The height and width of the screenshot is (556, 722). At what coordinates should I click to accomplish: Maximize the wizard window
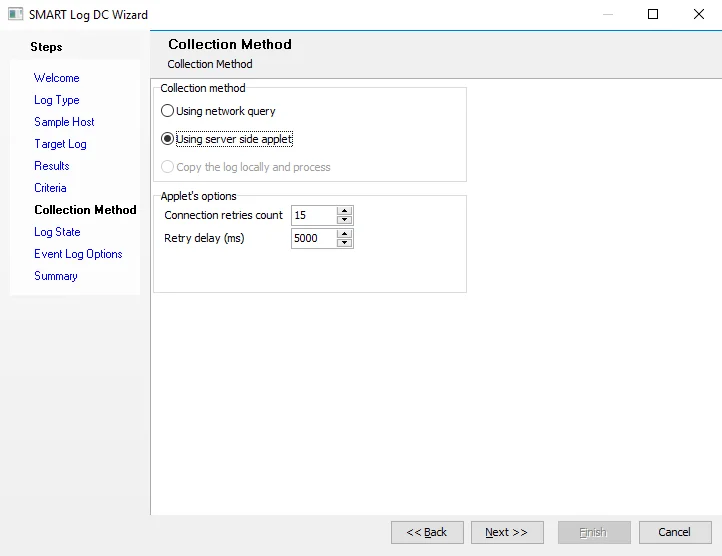click(x=652, y=14)
